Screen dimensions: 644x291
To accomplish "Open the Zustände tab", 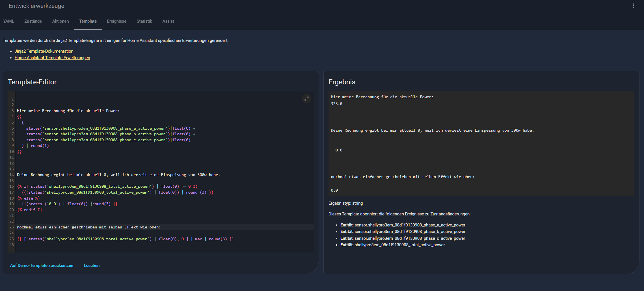I will coord(33,21).
